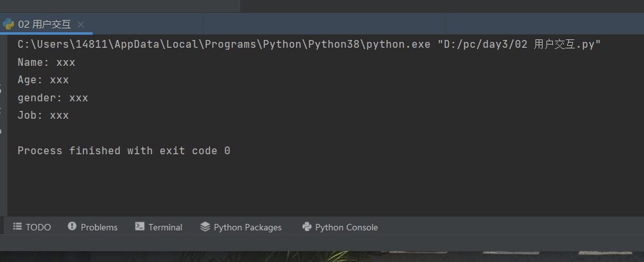This screenshot has height=262, width=644.
Task: Open the Python Packages label
Action: [x=247, y=227]
